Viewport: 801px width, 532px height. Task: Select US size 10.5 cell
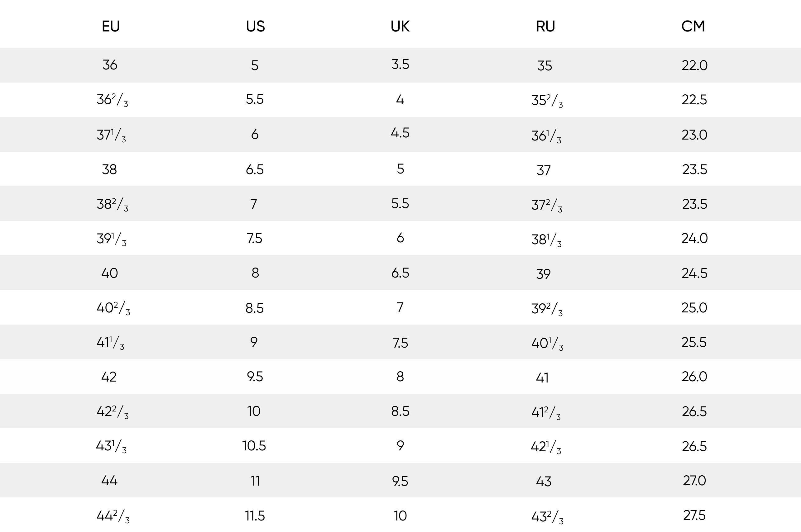[x=254, y=445]
